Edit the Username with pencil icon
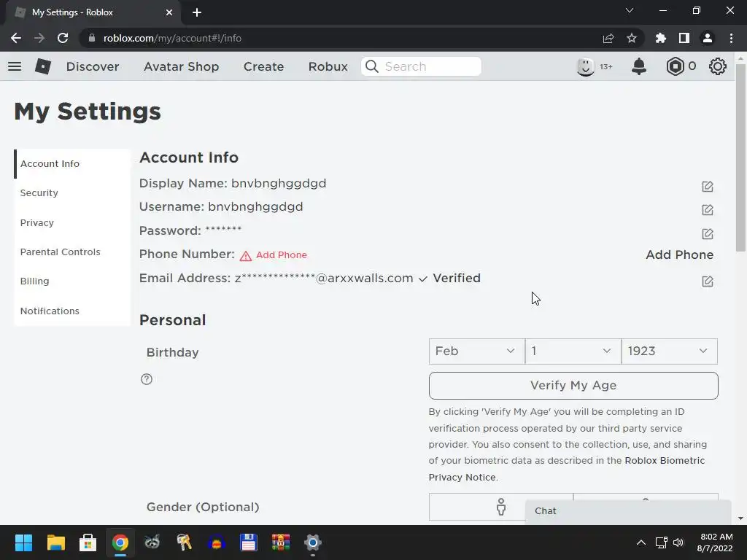Viewport: 747px width, 560px height. (x=708, y=209)
